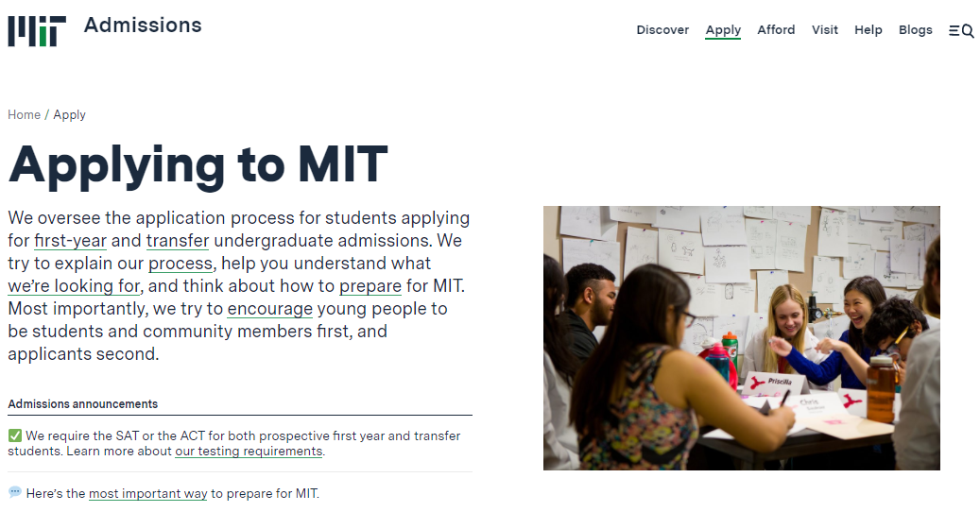Open the Help navigation item
This screenshot has height=512, width=980.
coord(868,30)
